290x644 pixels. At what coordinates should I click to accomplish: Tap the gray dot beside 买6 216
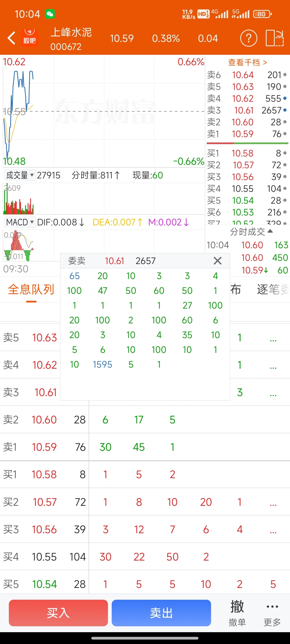click(x=285, y=212)
